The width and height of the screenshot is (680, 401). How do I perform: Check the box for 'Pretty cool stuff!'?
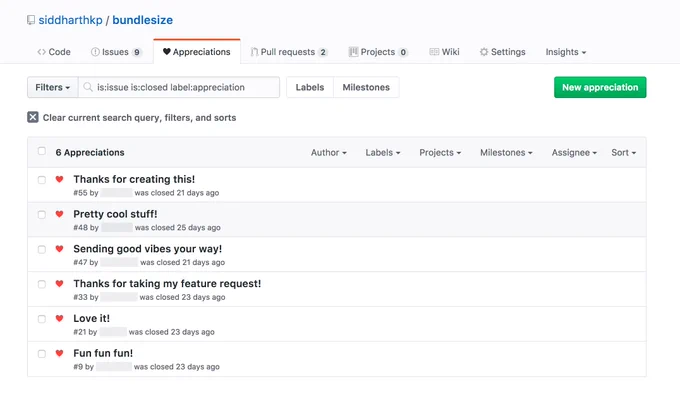42,215
